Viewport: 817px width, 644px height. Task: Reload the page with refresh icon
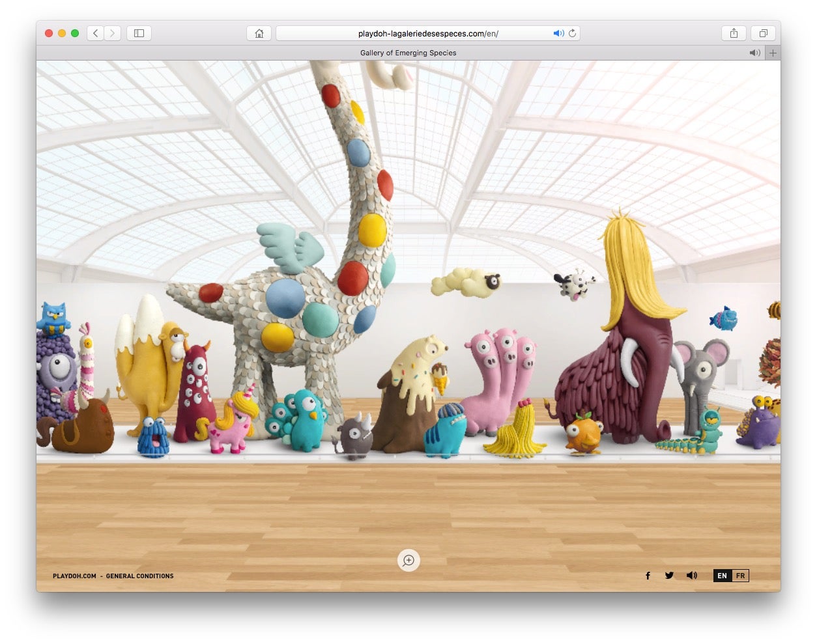(x=572, y=33)
